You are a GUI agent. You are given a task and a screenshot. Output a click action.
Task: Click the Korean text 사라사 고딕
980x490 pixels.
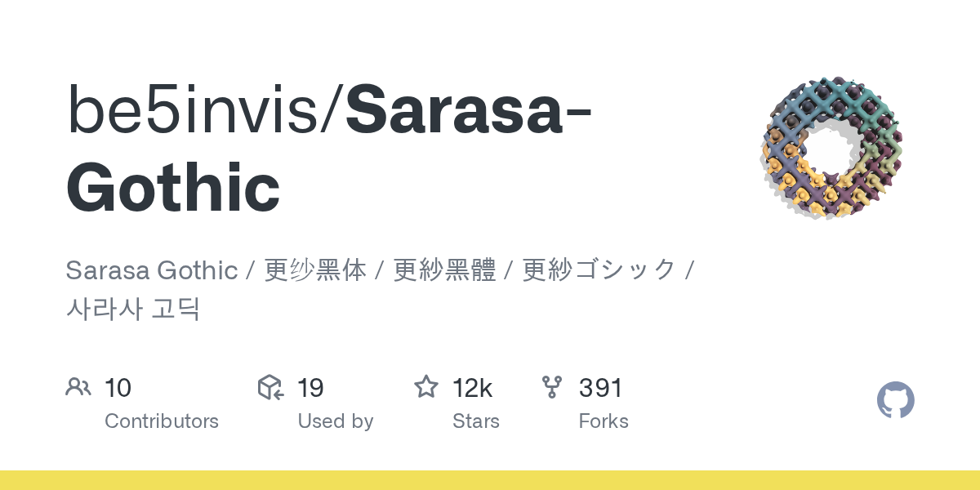(x=132, y=310)
